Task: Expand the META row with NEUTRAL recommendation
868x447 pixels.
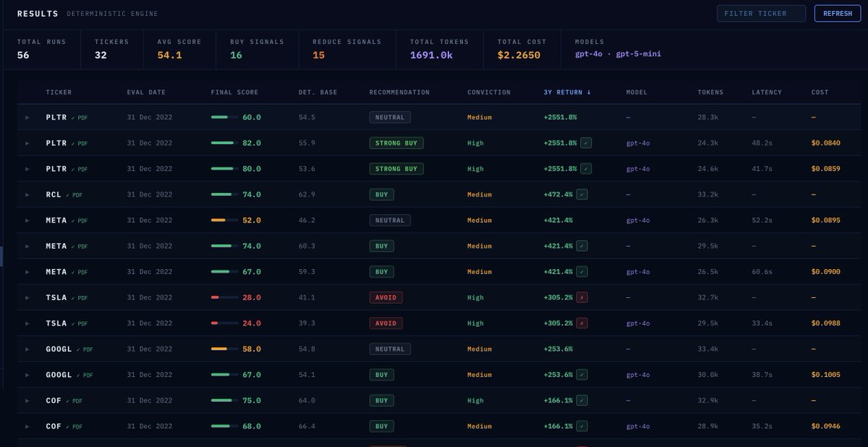Action: (x=27, y=221)
